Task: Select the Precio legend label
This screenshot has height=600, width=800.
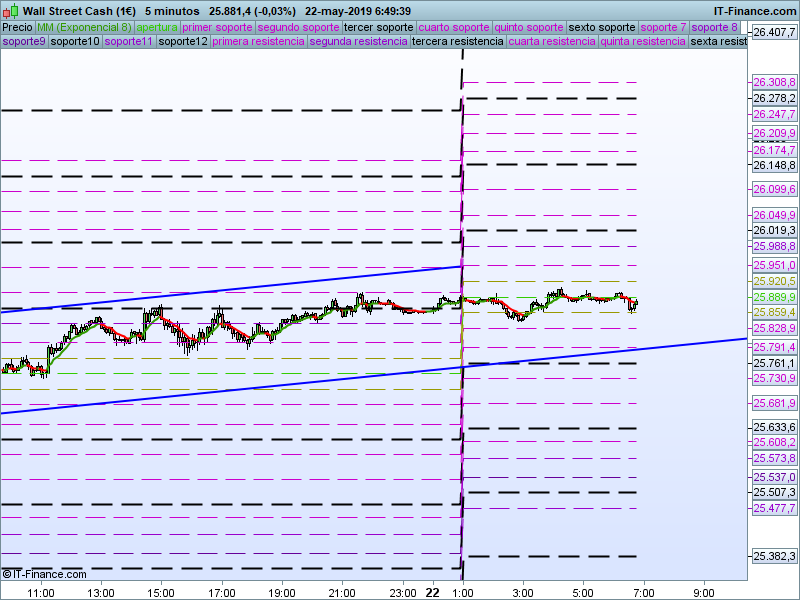Action: 17,27
